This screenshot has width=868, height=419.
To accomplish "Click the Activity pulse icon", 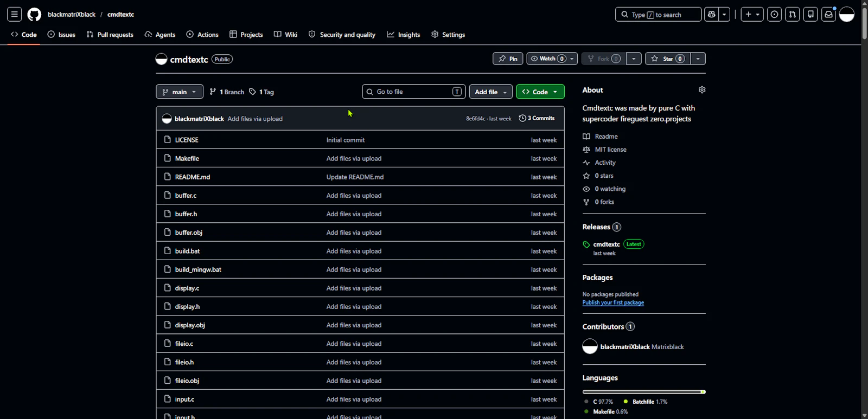I will (x=586, y=163).
